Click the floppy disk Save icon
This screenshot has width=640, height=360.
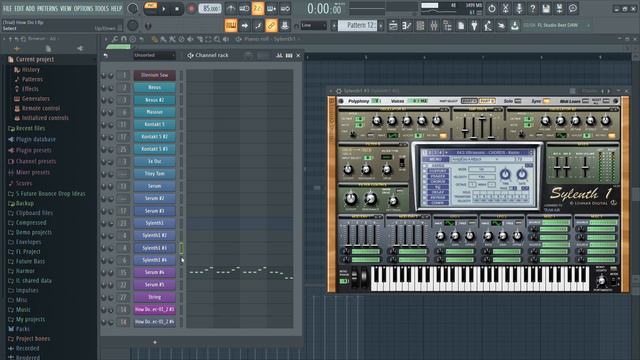point(546,9)
